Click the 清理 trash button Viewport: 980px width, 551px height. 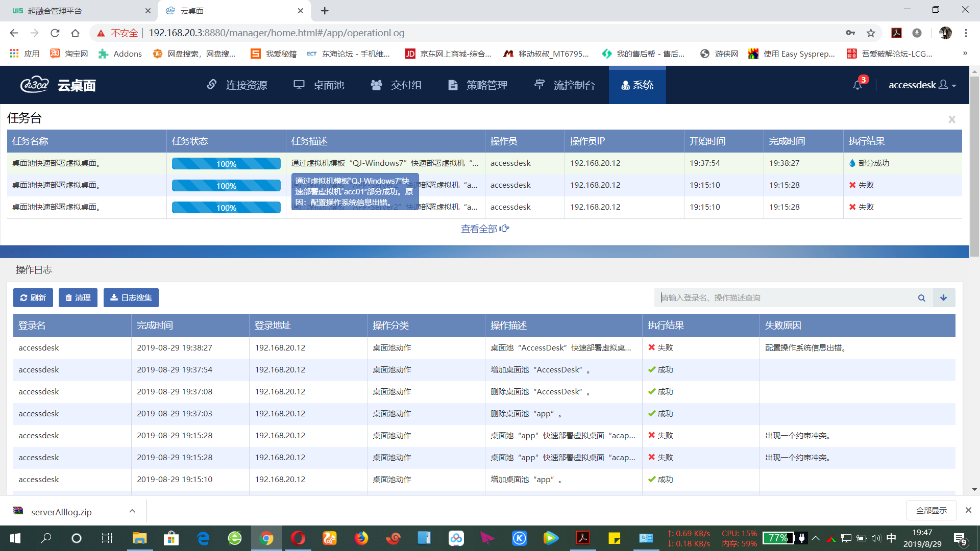tap(78, 298)
